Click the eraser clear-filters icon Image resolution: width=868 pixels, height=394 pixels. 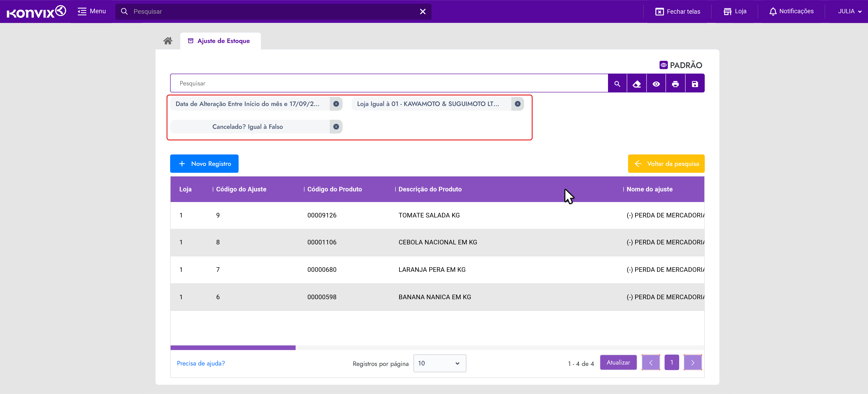click(637, 84)
